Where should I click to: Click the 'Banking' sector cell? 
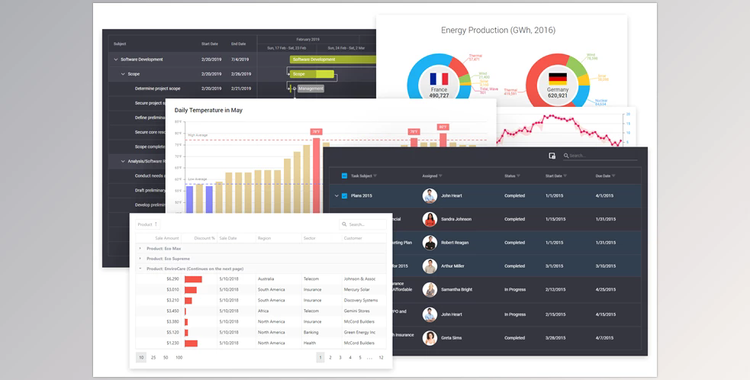point(310,332)
